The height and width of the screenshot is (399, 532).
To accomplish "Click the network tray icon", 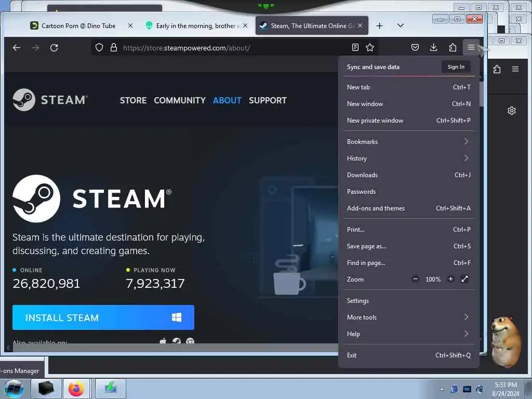I will (x=467, y=389).
